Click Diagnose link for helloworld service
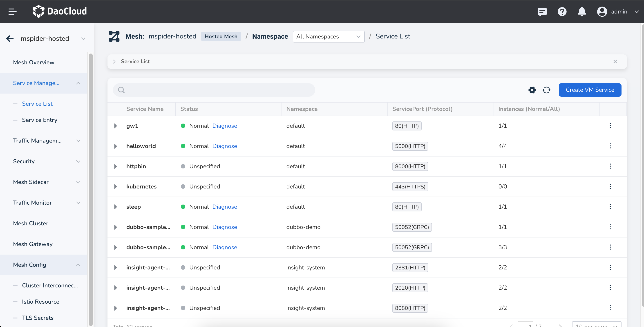 (x=224, y=146)
